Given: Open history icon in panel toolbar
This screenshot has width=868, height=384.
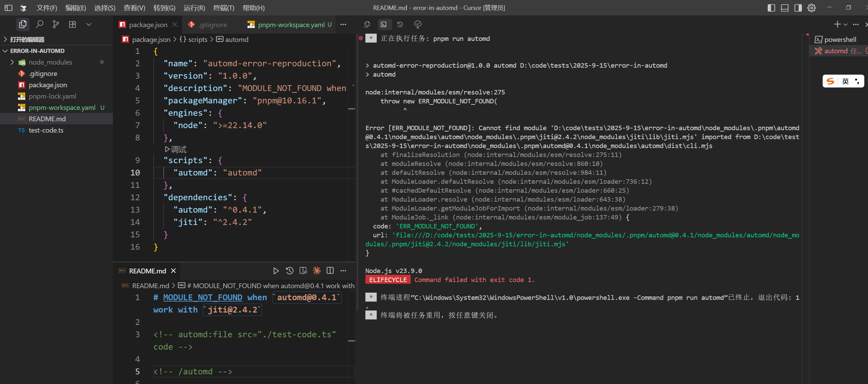Looking at the screenshot, I should pos(400,24).
